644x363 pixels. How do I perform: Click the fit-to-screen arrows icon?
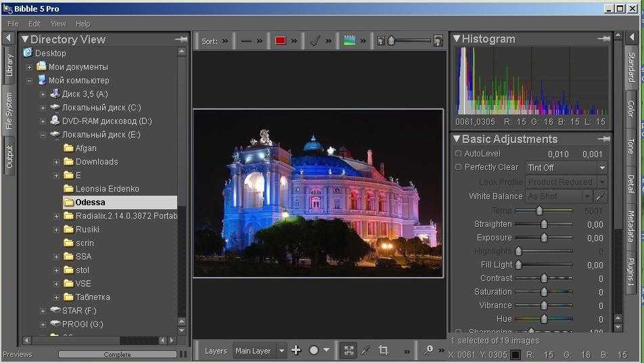348,350
